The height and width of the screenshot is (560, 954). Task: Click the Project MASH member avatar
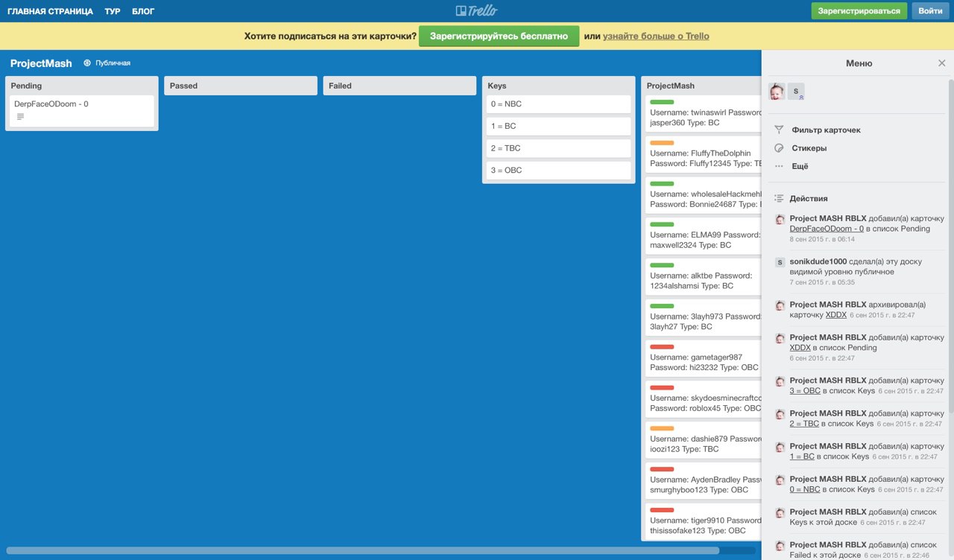pos(777,92)
